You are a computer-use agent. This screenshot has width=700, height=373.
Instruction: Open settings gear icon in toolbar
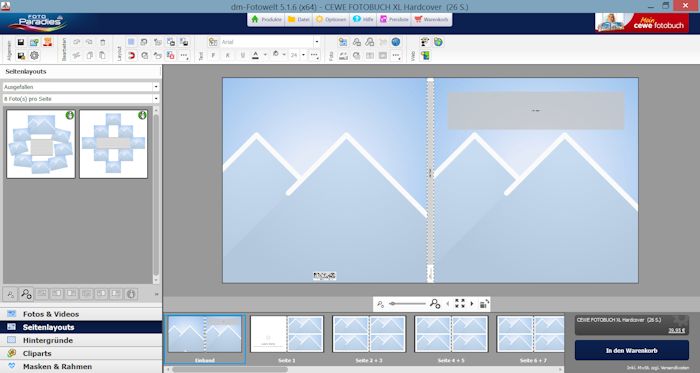pos(34,56)
